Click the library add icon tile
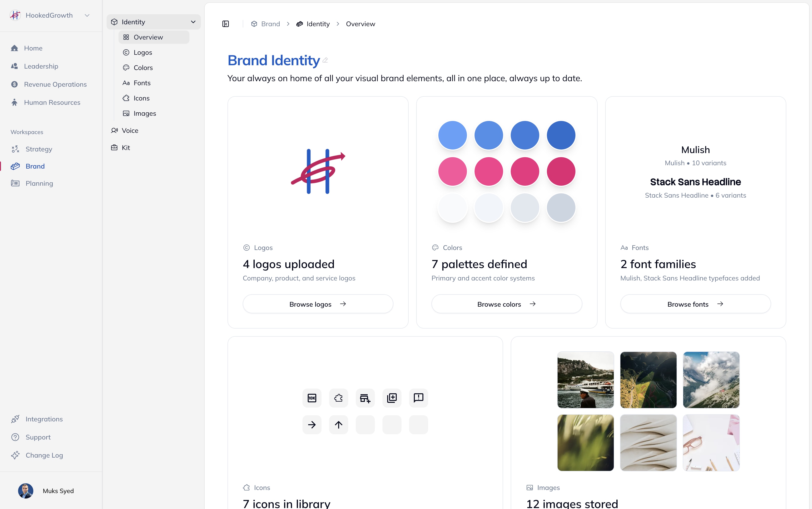The width and height of the screenshot is (812, 509). pyautogui.click(x=392, y=398)
